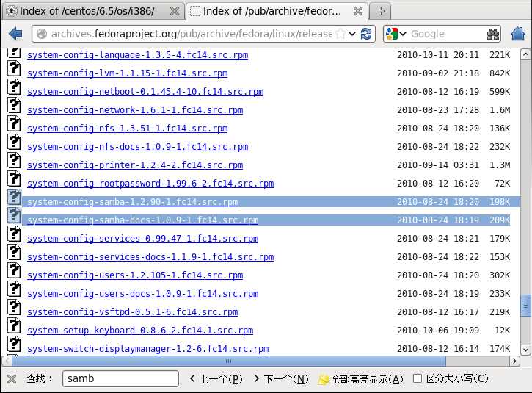Image resolution: width=532 pixels, height=393 pixels.
Task: Close the pub/archive/fedora tab
Action: click(x=357, y=11)
